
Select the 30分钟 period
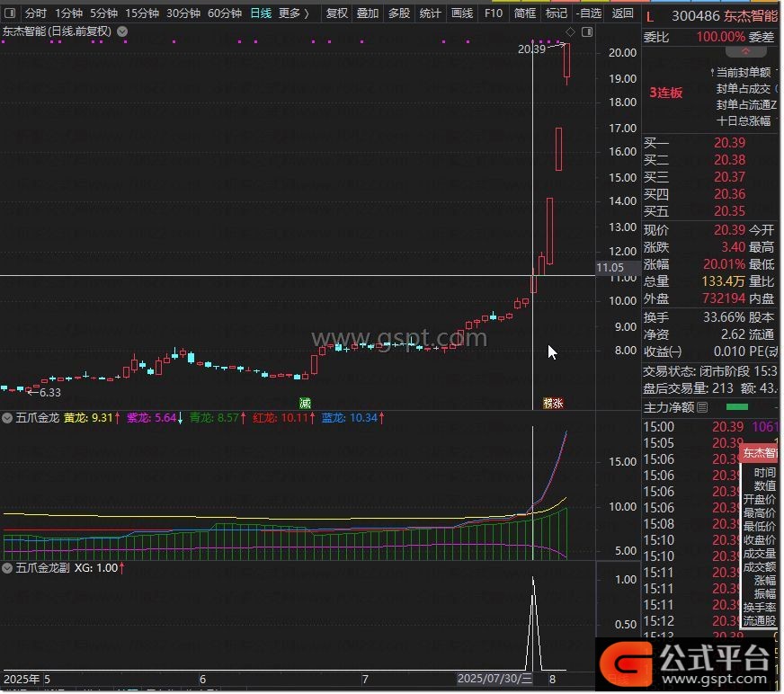click(183, 13)
